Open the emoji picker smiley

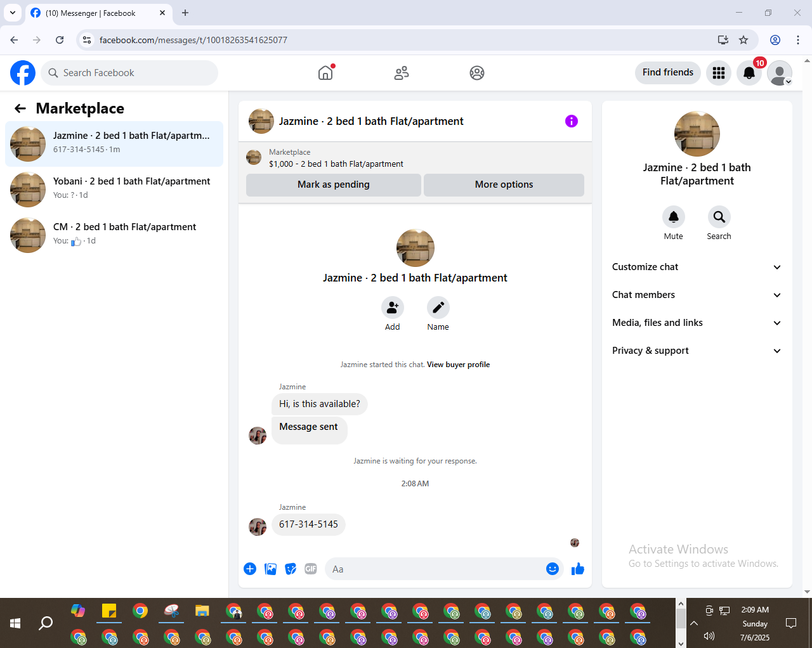(553, 569)
